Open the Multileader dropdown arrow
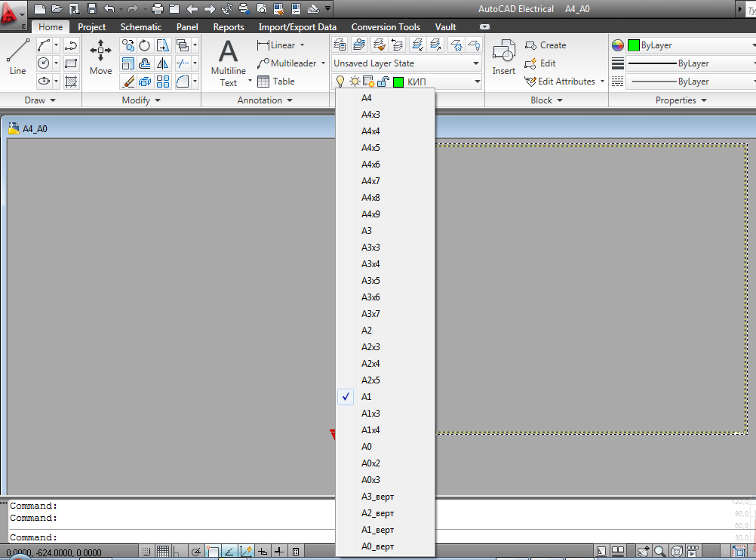 [x=323, y=63]
